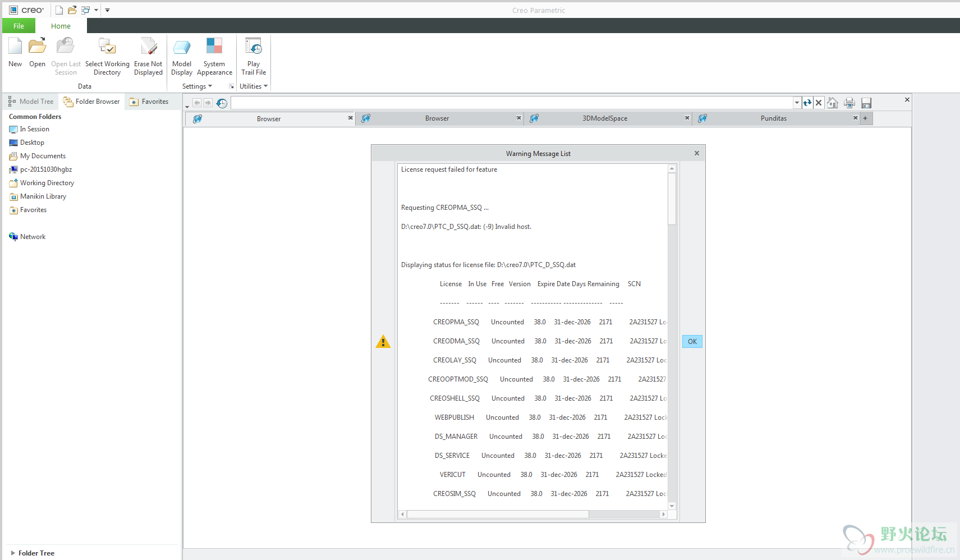
Task: Open the windows switch dropdown arrow
Action: coord(96,10)
